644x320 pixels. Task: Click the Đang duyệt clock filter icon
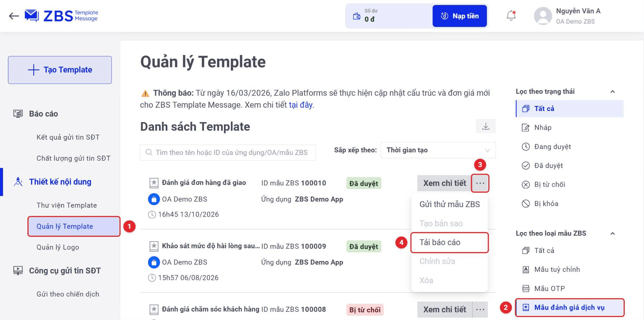tap(526, 147)
